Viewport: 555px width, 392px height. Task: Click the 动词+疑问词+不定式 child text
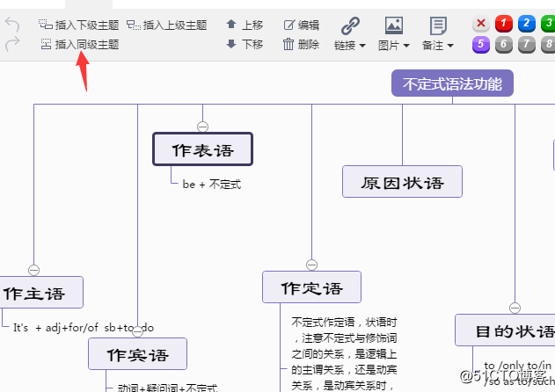tap(167, 388)
